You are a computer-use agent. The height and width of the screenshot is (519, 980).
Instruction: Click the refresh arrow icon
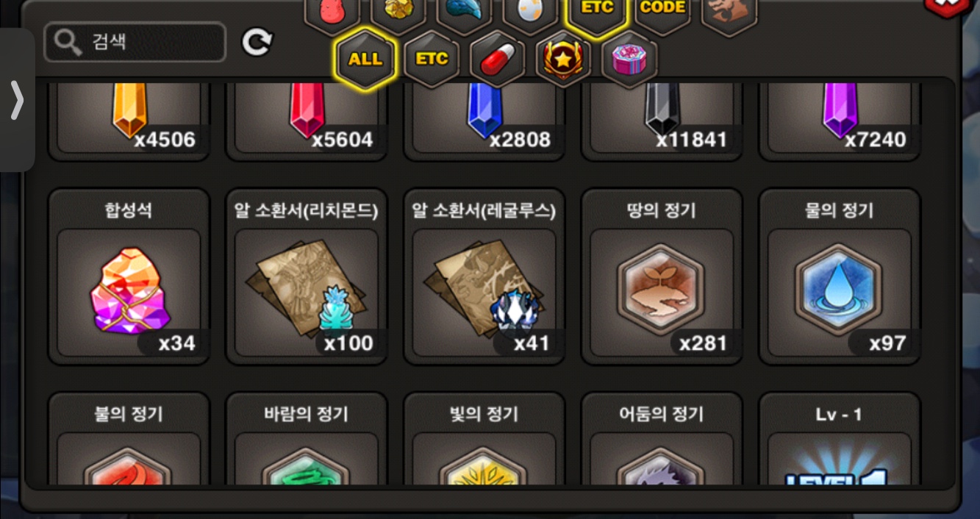tap(257, 43)
